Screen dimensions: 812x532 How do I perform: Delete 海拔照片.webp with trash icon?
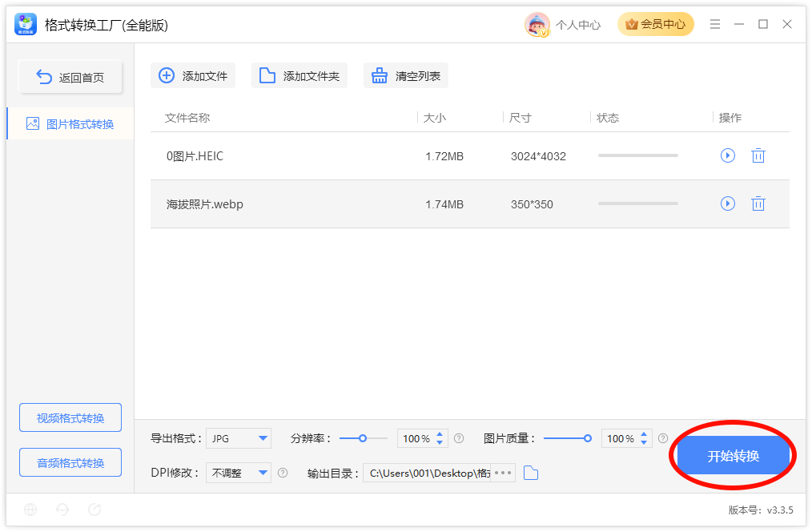[758, 204]
